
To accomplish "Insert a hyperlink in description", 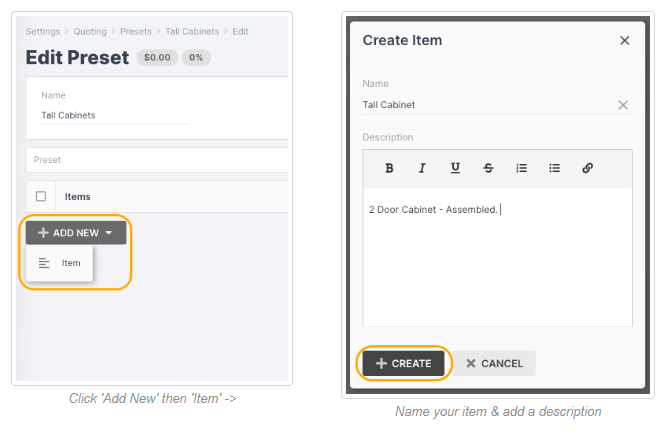I will point(587,168).
